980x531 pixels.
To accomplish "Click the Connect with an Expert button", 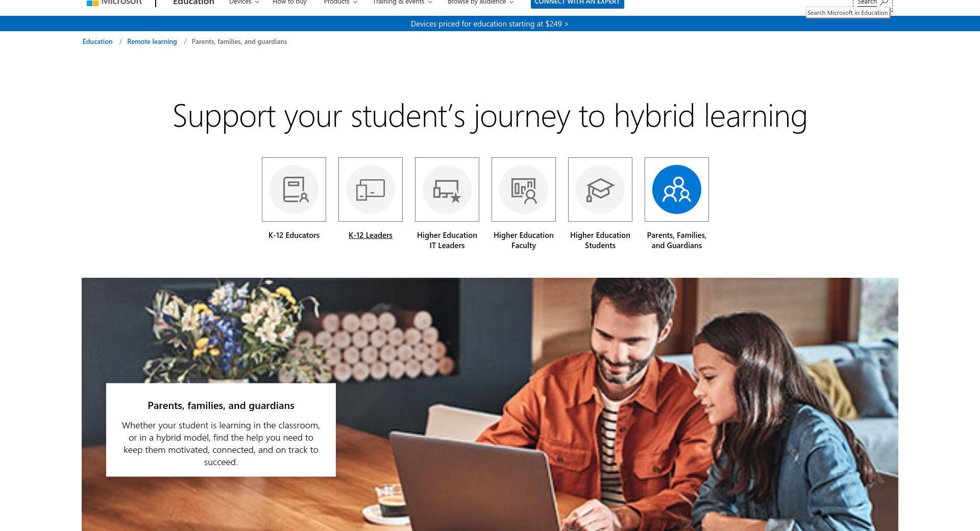I will tap(577, 4).
